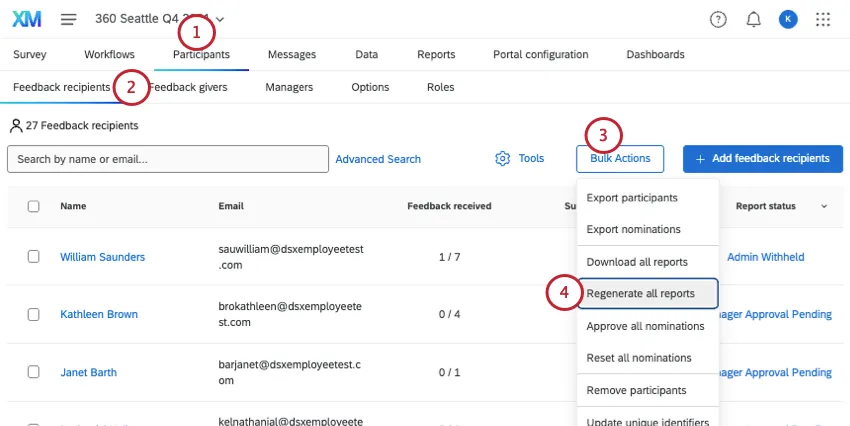Select the Managers sub-tab
This screenshot has height=426, width=850.
(289, 87)
